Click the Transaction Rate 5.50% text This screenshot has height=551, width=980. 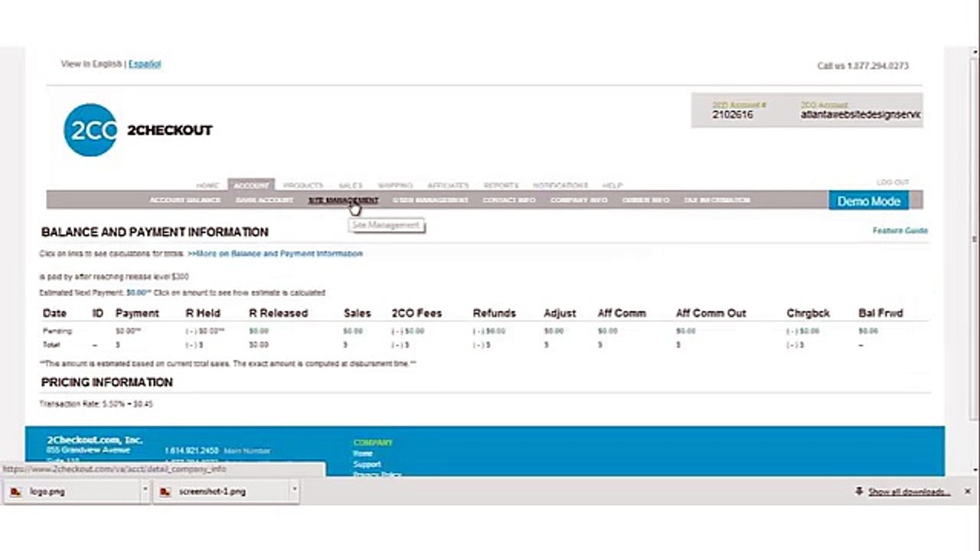(96, 403)
